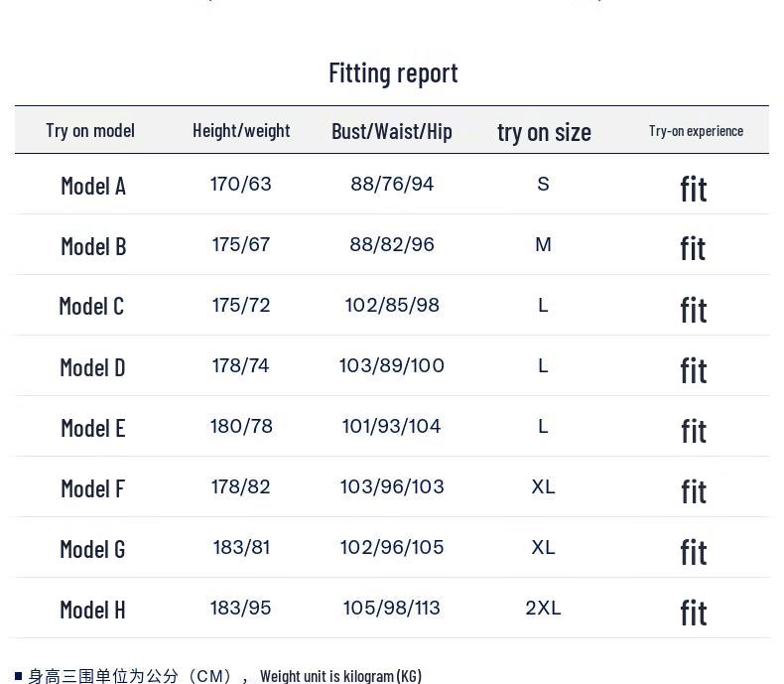Click the blue square bullet in footnote
Screen dimensions: 784x684
point(19,676)
